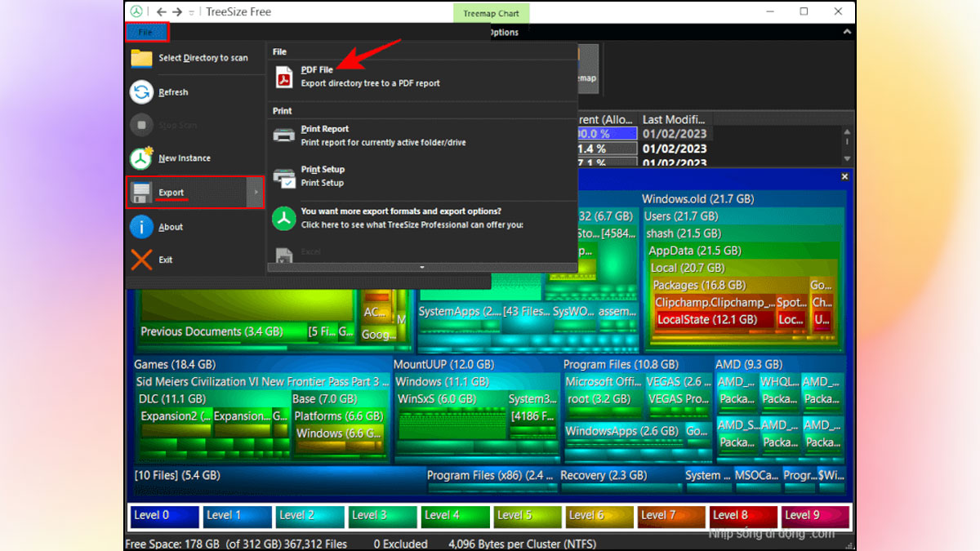Click the greyed Stop Scan icon
The height and width of the screenshot is (551, 980).
click(x=142, y=126)
